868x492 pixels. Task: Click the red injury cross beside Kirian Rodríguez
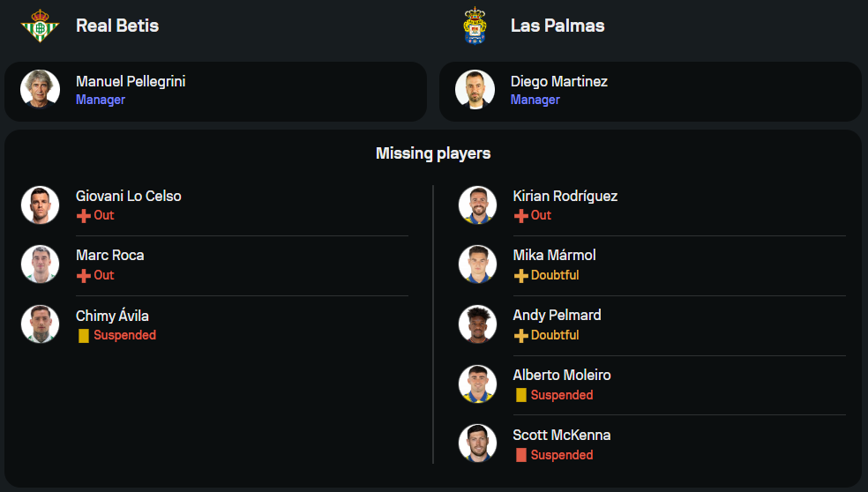pyautogui.click(x=521, y=216)
